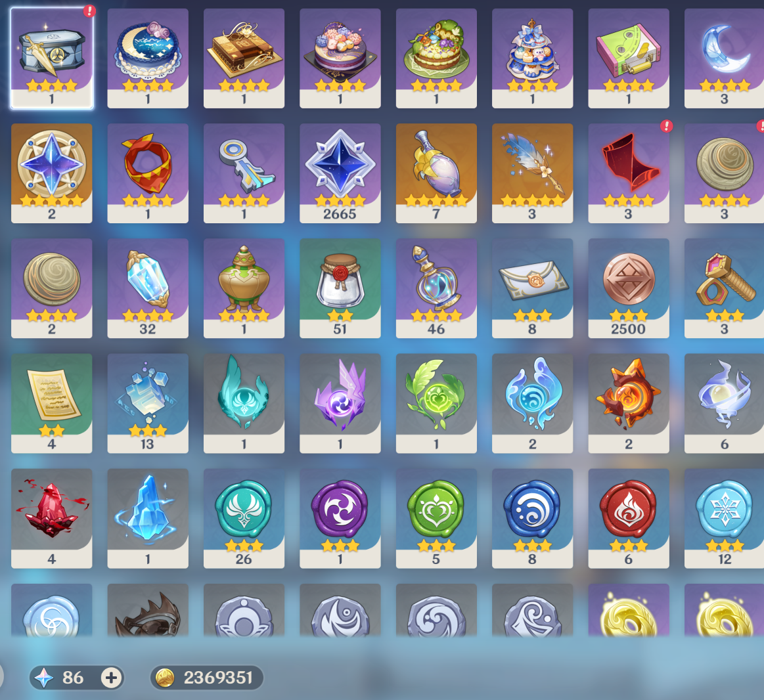
Task: Select the crescent moon blue cake item
Action: click(148, 58)
